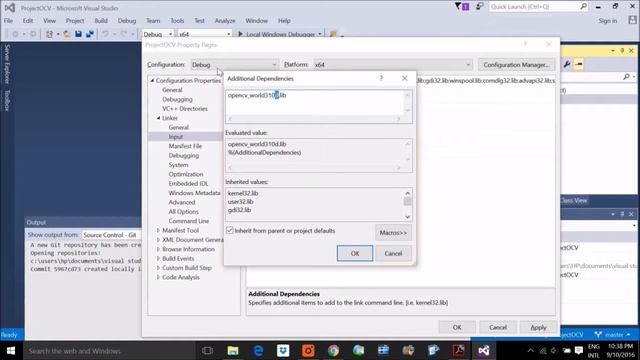This screenshot has height=360, width=640.
Task: Click the dependencies text box horizontal scrollbar
Action: (x=314, y=119)
